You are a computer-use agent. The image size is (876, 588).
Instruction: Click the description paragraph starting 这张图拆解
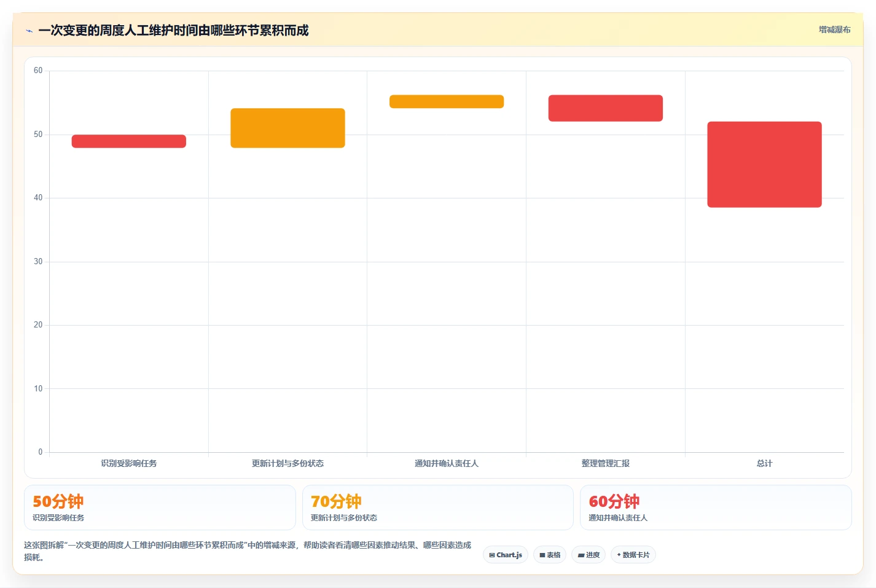click(248, 551)
